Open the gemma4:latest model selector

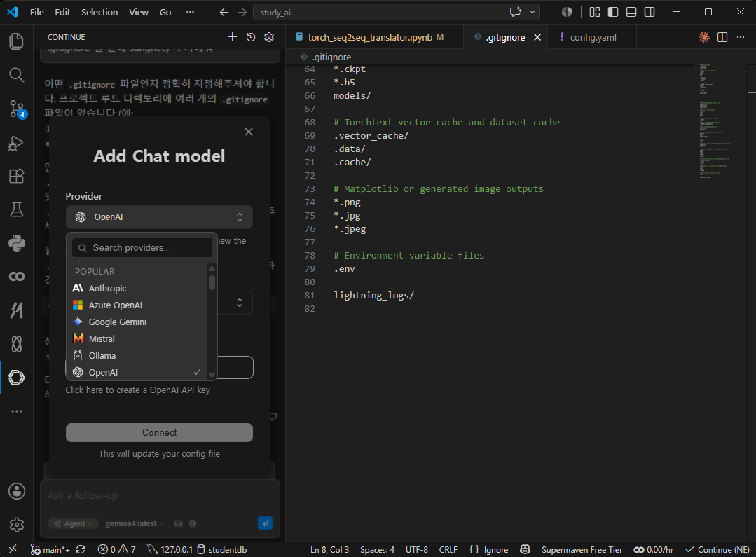click(135, 523)
